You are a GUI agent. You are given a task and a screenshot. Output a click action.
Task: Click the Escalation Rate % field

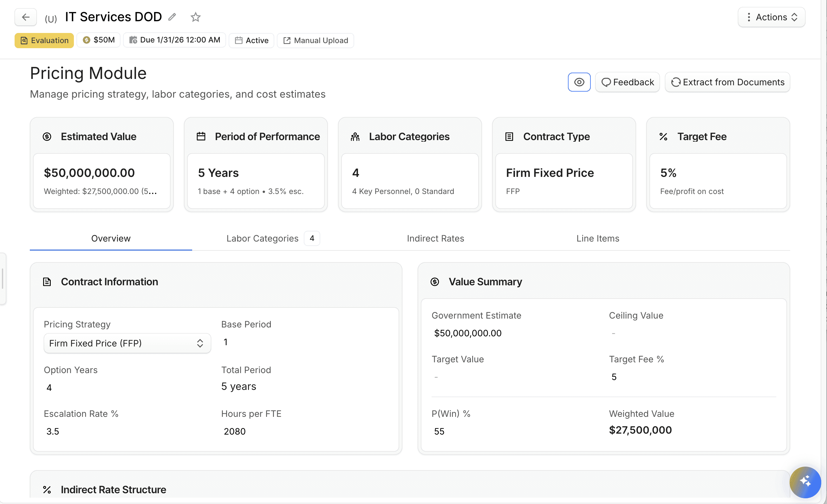[x=53, y=431]
